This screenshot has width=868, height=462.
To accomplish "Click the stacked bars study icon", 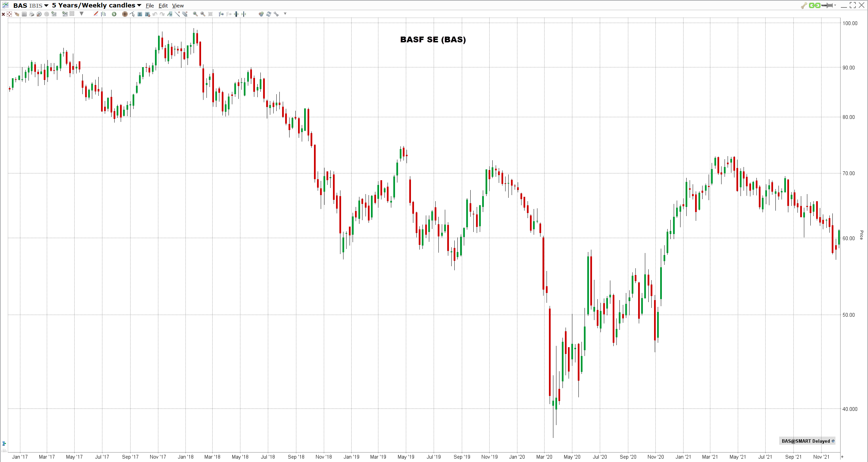I will [x=170, y=14].
